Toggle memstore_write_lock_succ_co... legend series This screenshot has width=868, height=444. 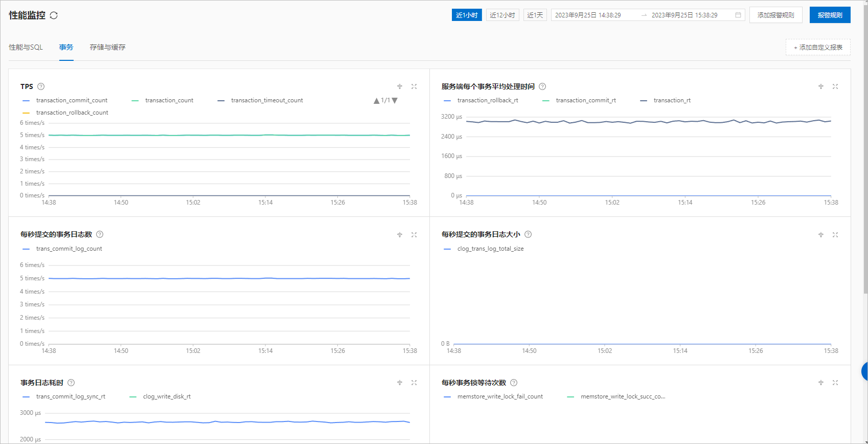[x=616, y=396]
